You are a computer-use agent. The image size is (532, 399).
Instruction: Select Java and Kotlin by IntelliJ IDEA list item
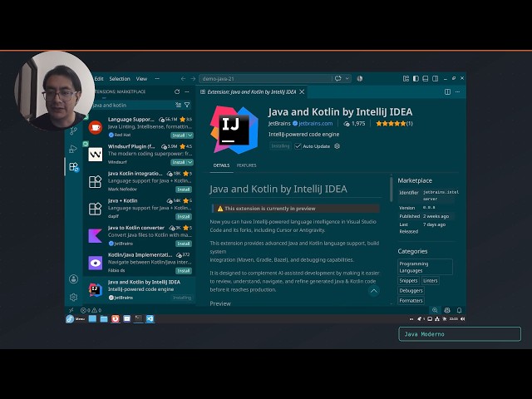[140, 290]
